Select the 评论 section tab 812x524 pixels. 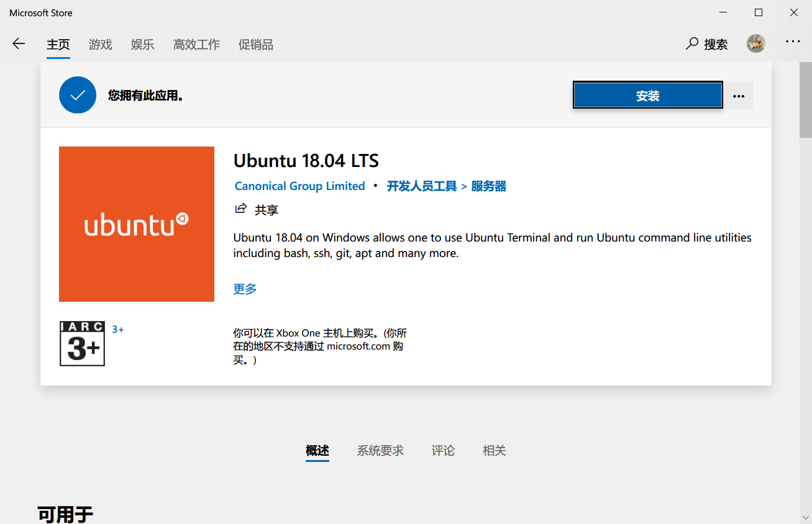pyautogui.click(x=444, y=451)
